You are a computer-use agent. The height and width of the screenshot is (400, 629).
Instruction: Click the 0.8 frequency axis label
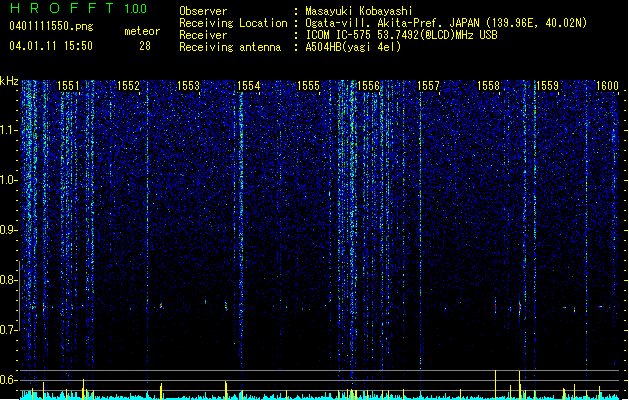[8, 280]
